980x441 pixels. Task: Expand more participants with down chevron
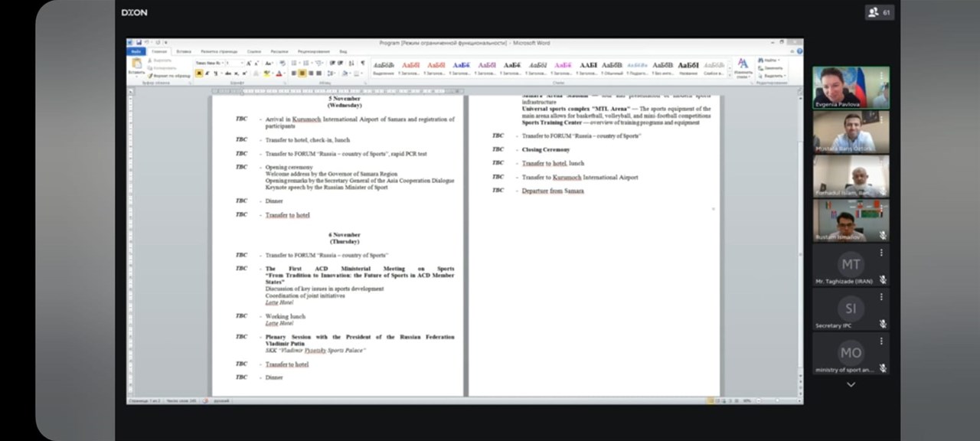[851, 385]
